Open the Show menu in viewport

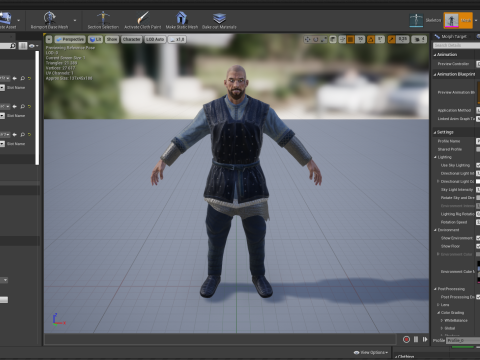pos(112,39)
